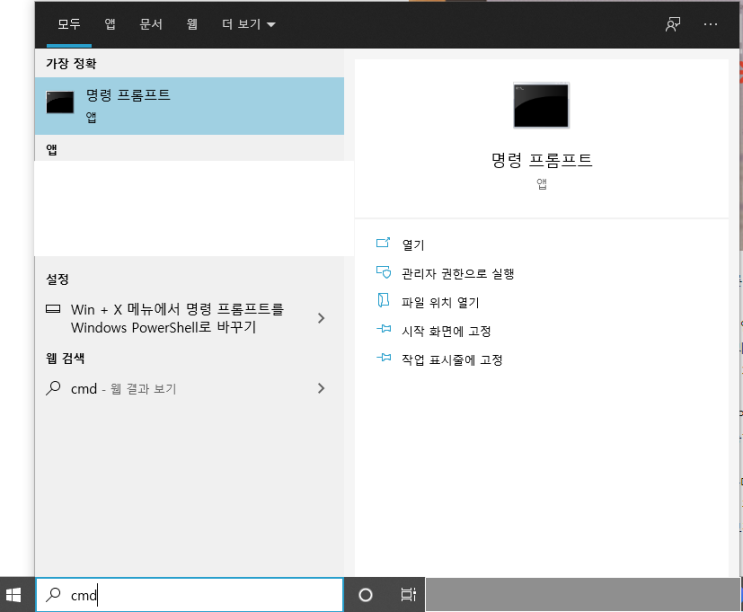Click the 열기 open icon
Screen dimensions: 743x612
click(x=383, y=243)
